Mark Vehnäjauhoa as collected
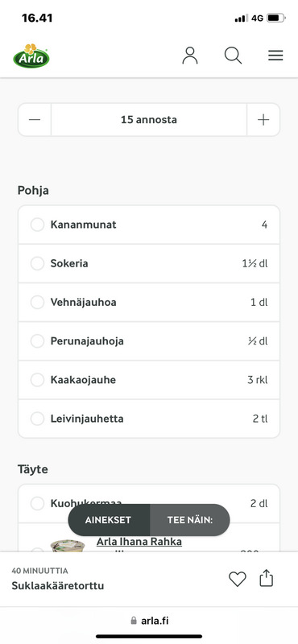Viewport: 298px width, 644px height. pos(37,303)
